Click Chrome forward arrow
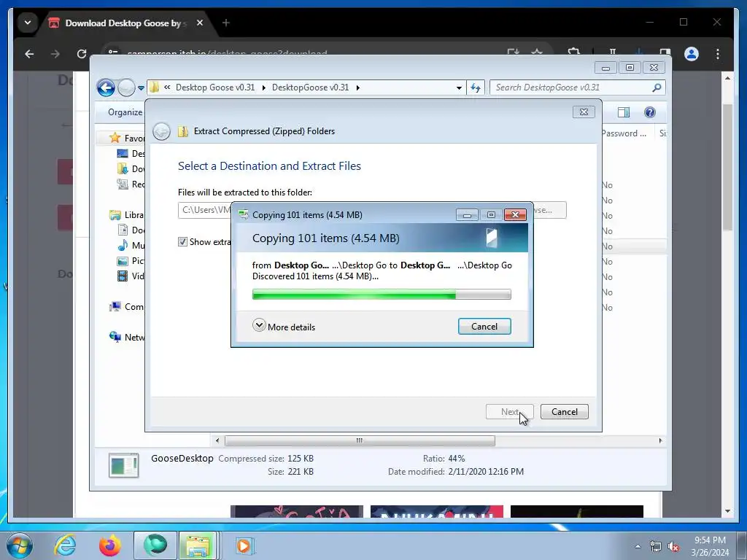 55,54
